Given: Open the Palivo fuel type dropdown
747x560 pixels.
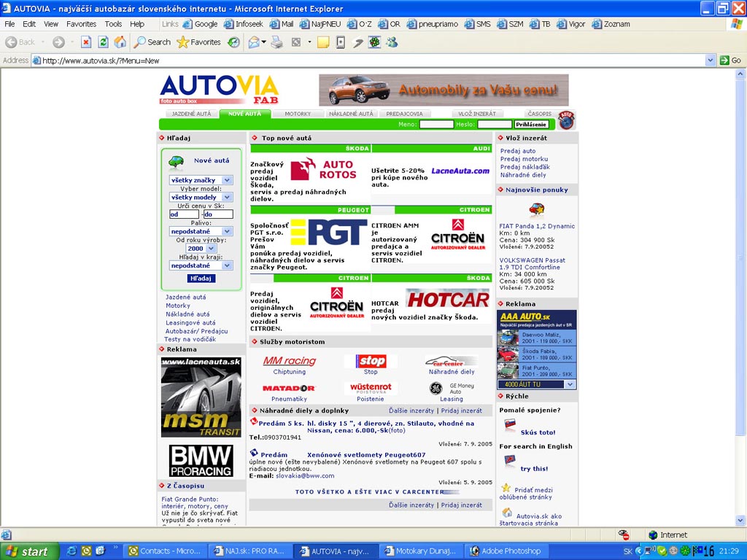Looking at the screenshot, I should pos(201,231).
